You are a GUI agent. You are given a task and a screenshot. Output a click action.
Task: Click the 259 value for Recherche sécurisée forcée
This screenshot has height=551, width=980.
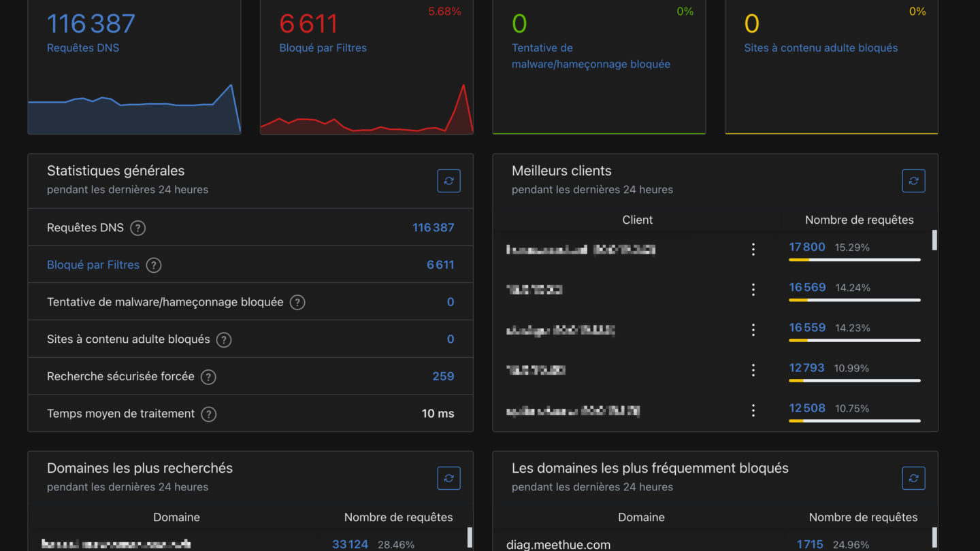pyautogui.click(x=443, y=377)
